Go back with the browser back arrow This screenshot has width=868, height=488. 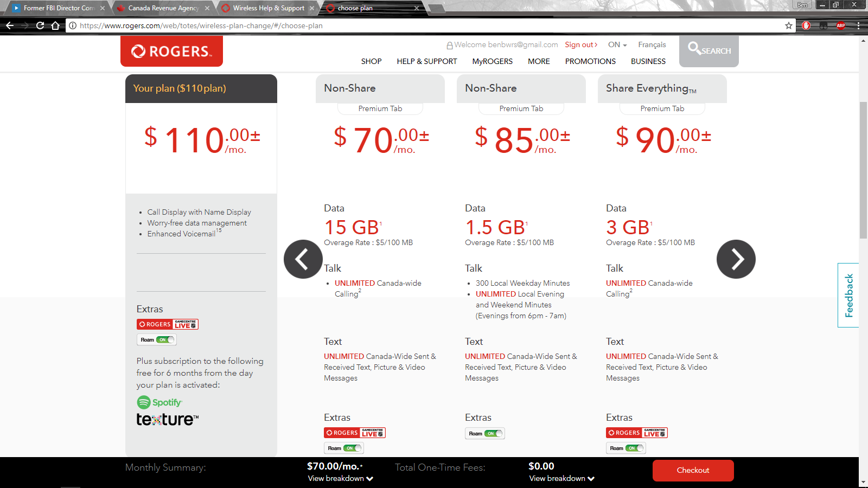pyautogui.click(x=10, y=25)
